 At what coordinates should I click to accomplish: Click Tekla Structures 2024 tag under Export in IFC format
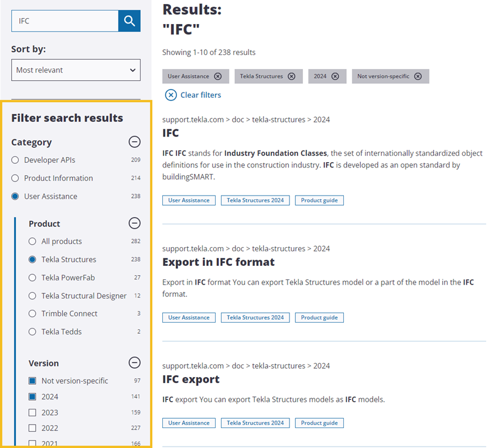coord(255,317)
